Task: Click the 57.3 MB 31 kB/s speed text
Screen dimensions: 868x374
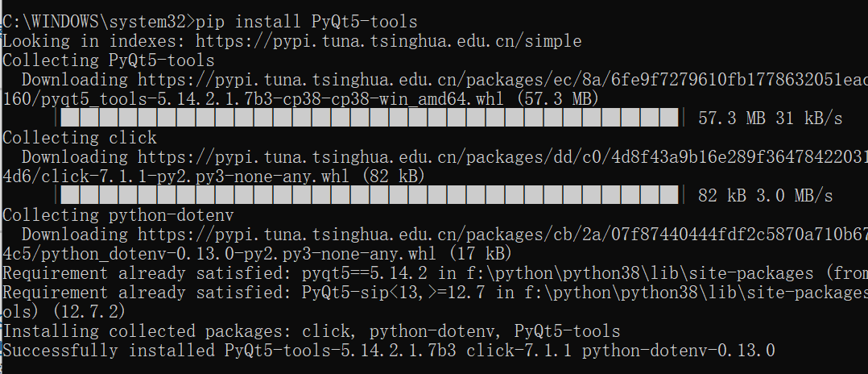Action: 769,118
